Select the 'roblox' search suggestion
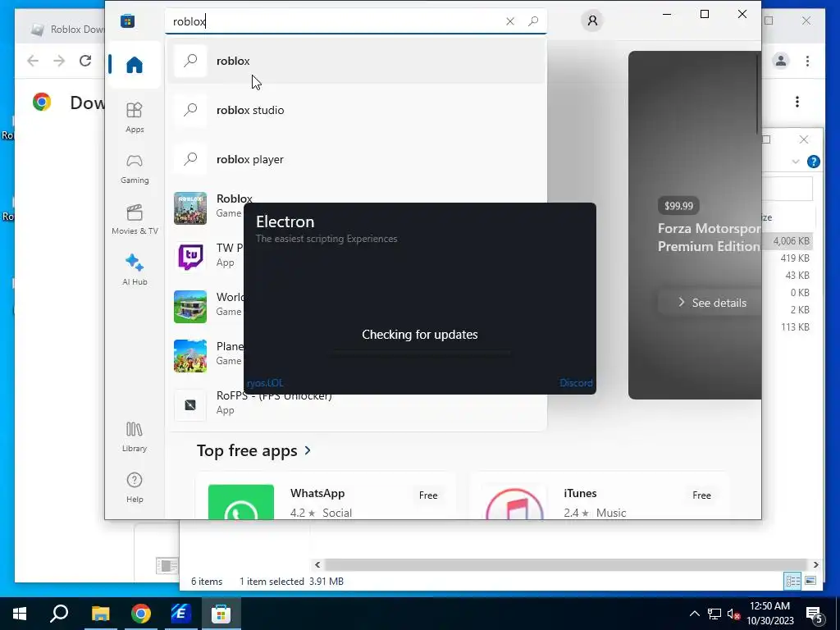This screenshot has width=840, height=630. [x=356, y=61]
